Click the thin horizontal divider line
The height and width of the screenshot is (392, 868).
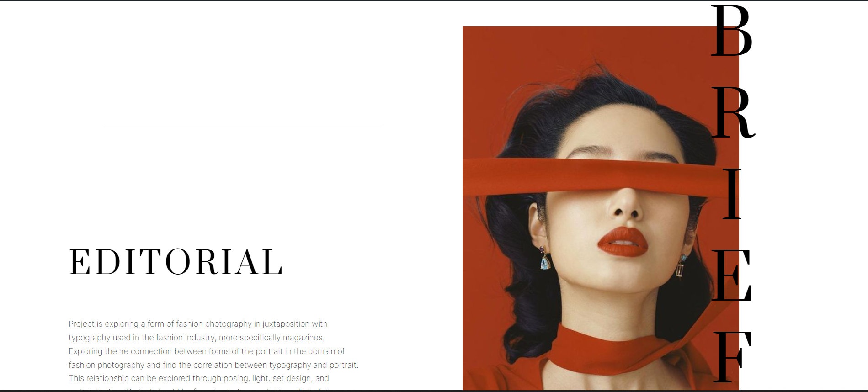tap(243, 127)
